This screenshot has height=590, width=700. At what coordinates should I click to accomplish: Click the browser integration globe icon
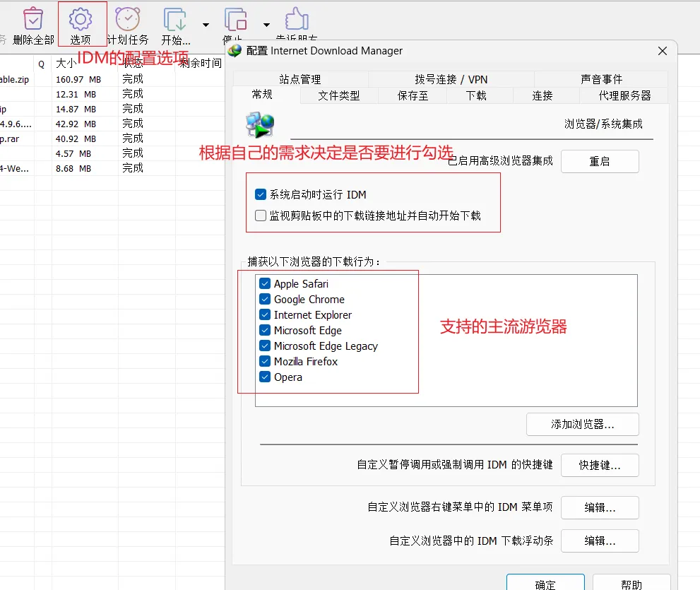tap(260, 124)
